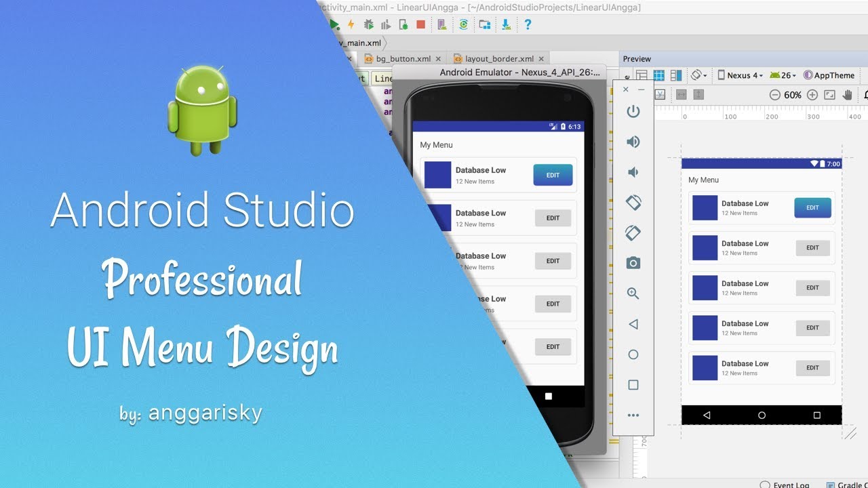Start debugging with the bug icon
868x488 pixels.
click(368, 24)
